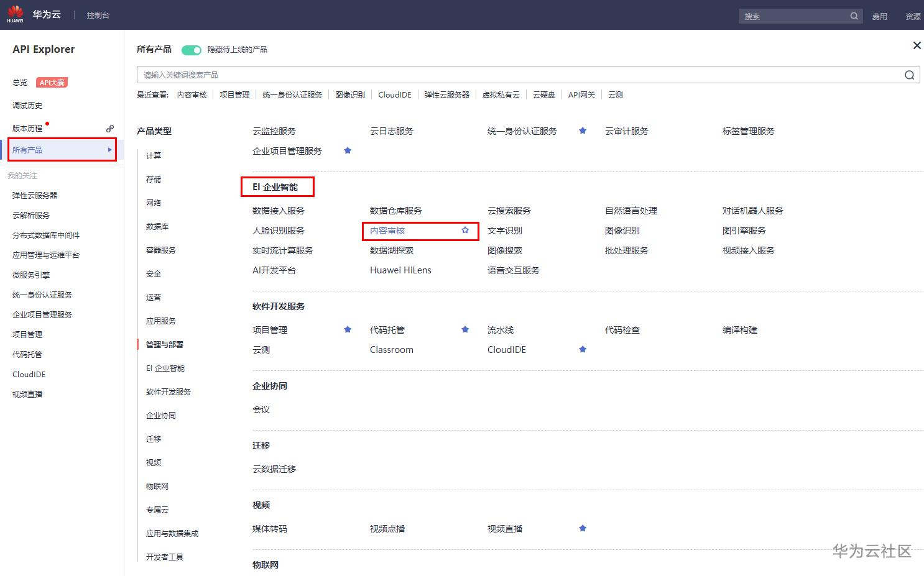
Task: Open 调试历史 in the sidebar
Action: point(27,106)
